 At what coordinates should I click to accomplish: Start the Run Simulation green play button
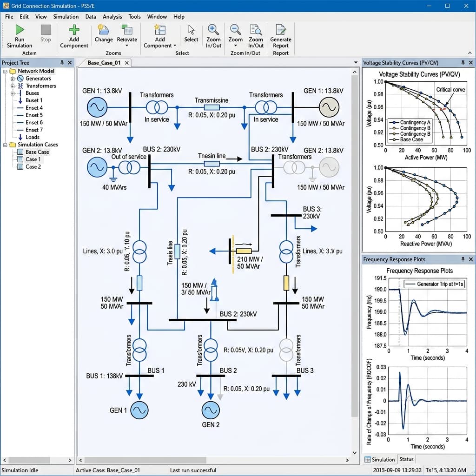[20, 29]
